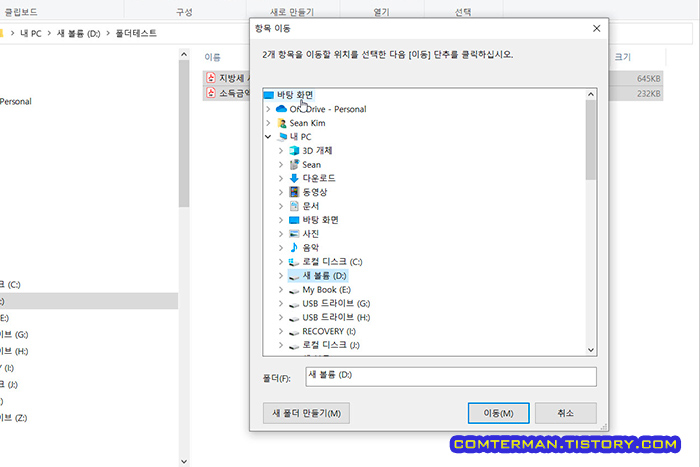Click the 바탕 화면 icon under 내 PC
Screen dimensions: 700x467
pyautogui.click(x=294, y=220)
